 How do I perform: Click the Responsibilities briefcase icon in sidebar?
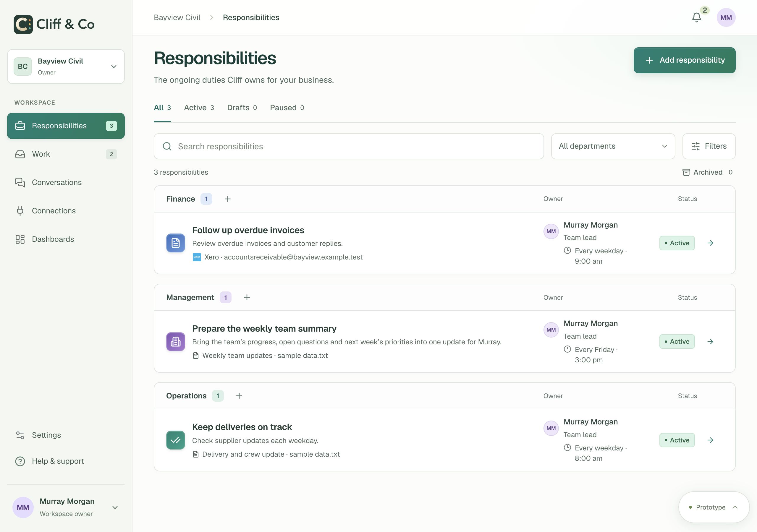pyautogui.click(x=20, y=126)
